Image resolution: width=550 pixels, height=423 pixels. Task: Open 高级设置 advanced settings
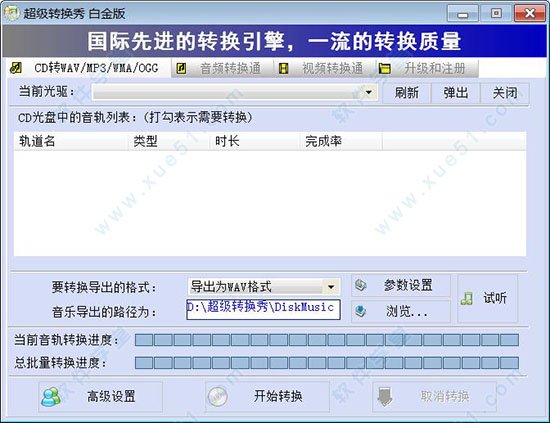point(100,397)
